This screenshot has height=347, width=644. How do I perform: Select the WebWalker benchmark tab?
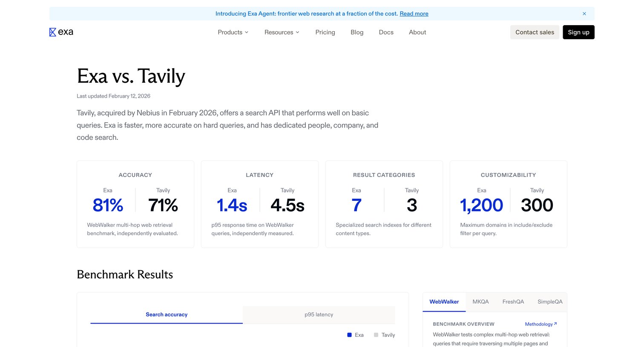444,302
